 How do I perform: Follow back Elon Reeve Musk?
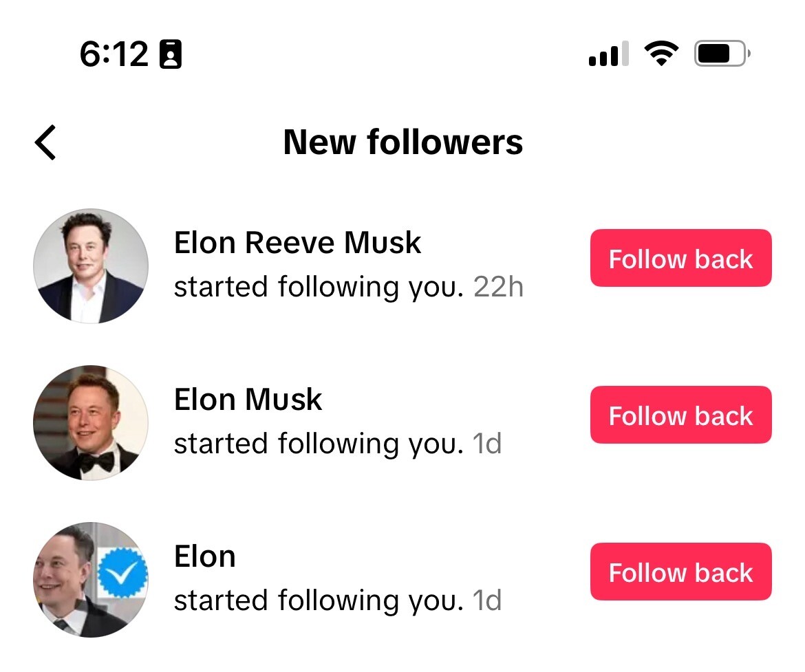point(680,258)
